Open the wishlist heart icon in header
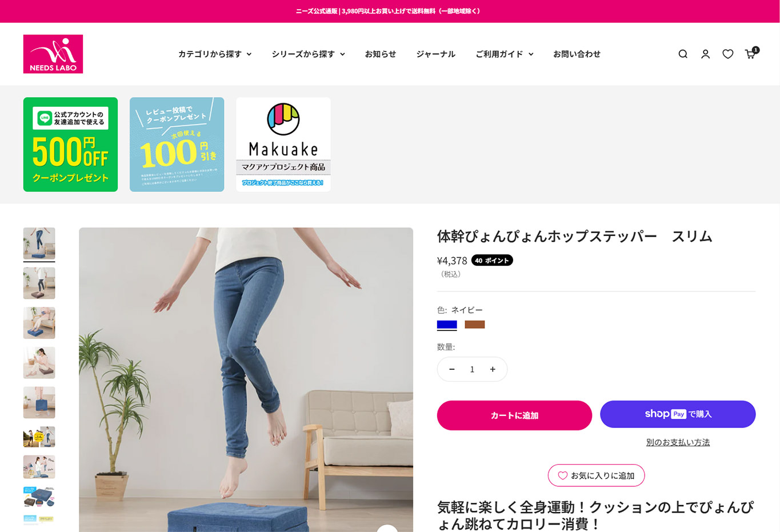This screenshot has height=532, width=780. point(727,54)
